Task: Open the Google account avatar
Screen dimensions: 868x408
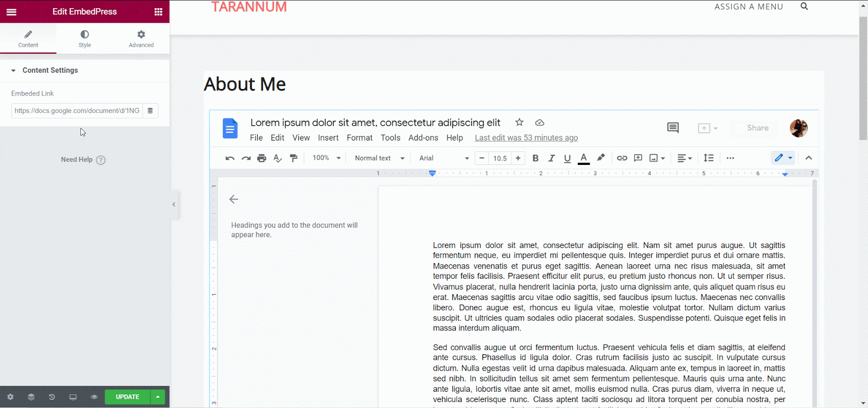Action: pos(799,128)
